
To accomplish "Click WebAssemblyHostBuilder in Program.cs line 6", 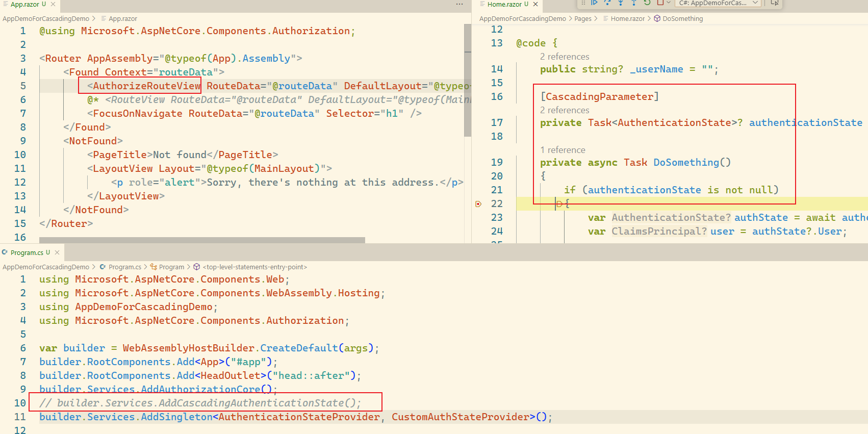I will 188,348.
